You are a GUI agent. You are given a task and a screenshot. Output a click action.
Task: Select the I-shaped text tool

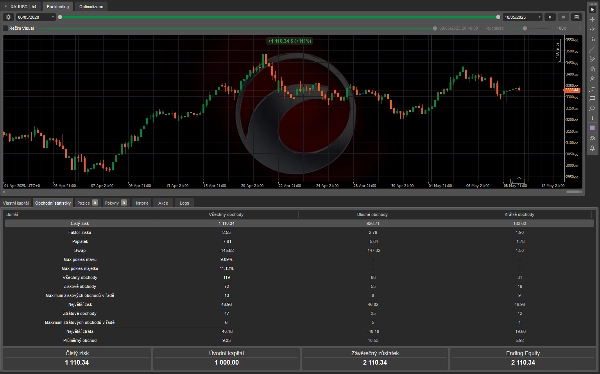pos(592,118)
